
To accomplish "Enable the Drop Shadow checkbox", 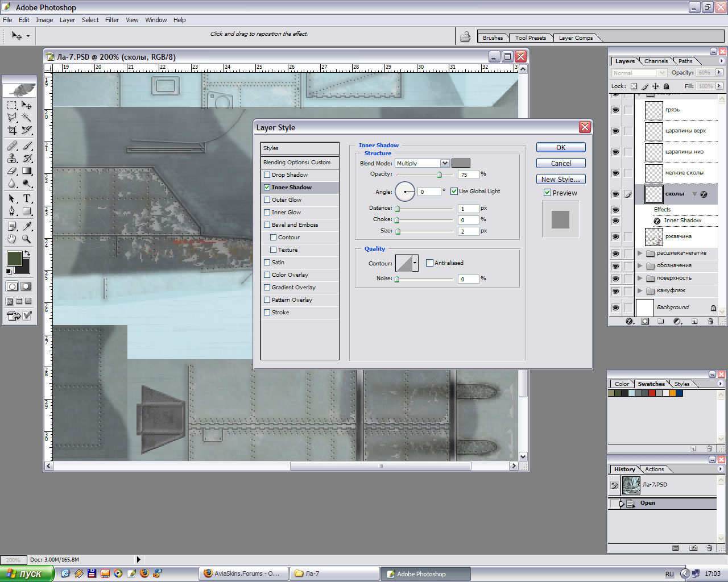I will pyautogui.click(x=267, y=175).
